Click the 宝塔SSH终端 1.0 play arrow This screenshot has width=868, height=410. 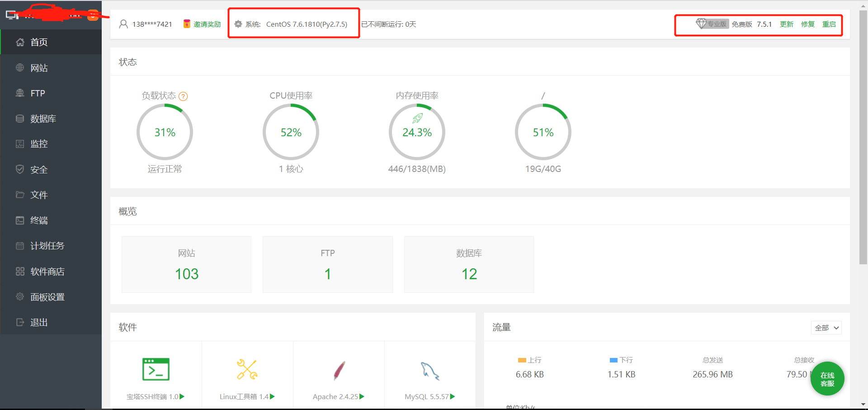click(182, 396)
